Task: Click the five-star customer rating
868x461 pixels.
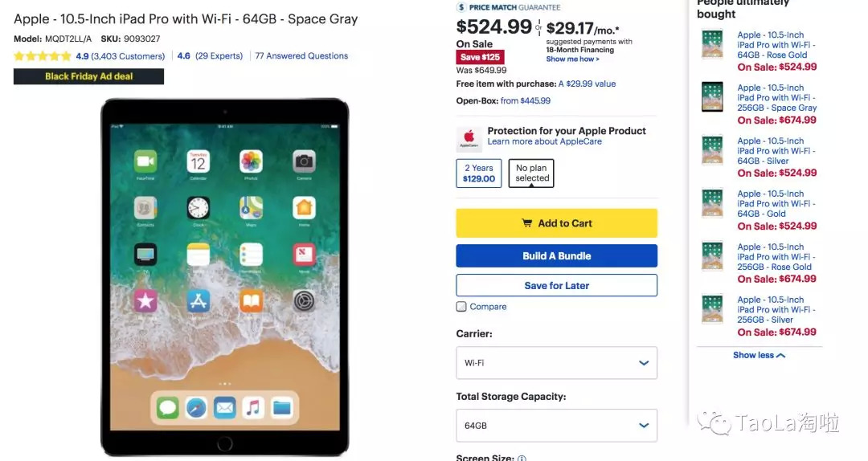Action: click(x=43, y=56)
